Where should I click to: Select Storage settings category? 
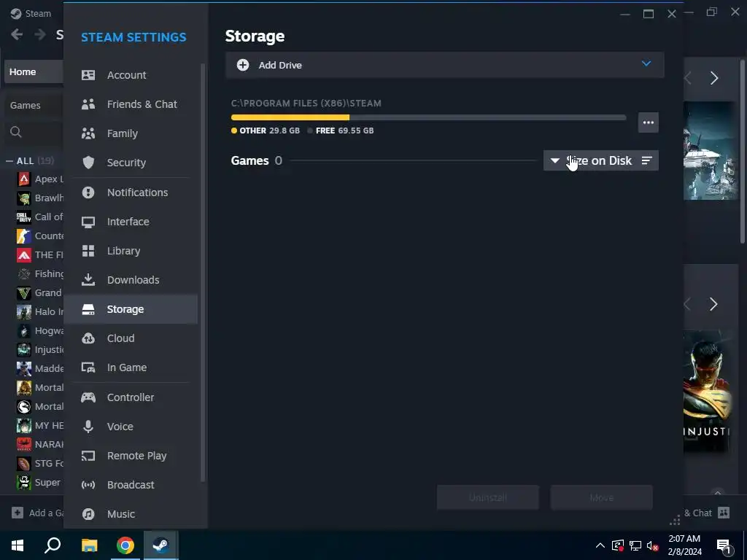131,309
